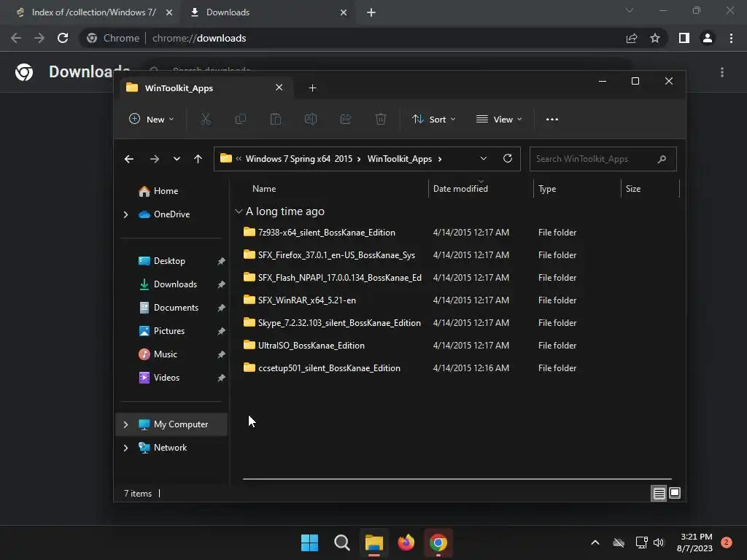Click the Chrome address bar URL
This screenshot has width=747, height=560.
click(199, 38)
